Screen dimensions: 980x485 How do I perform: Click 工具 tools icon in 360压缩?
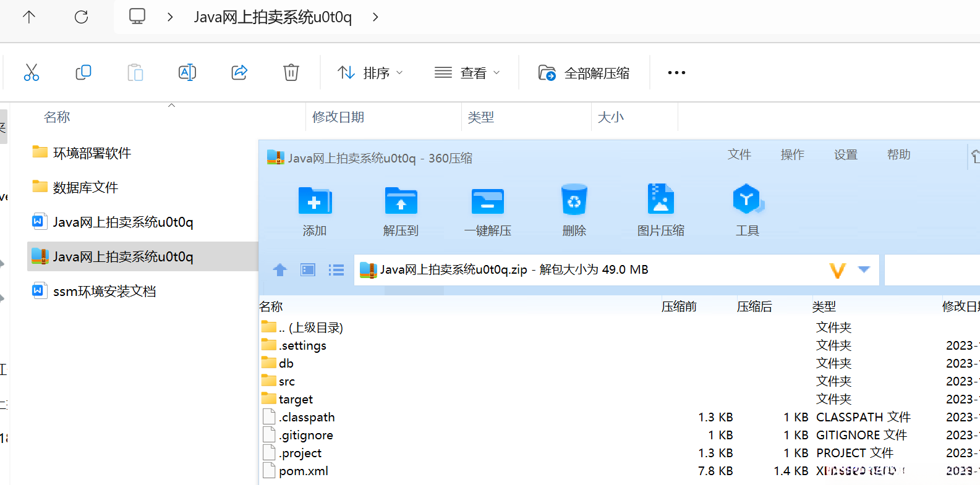[748, 200]
